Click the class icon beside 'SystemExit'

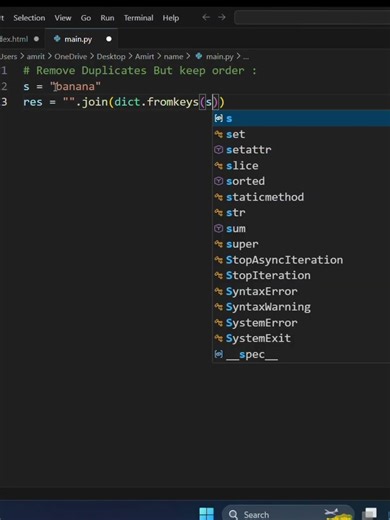tap(219, 338)
